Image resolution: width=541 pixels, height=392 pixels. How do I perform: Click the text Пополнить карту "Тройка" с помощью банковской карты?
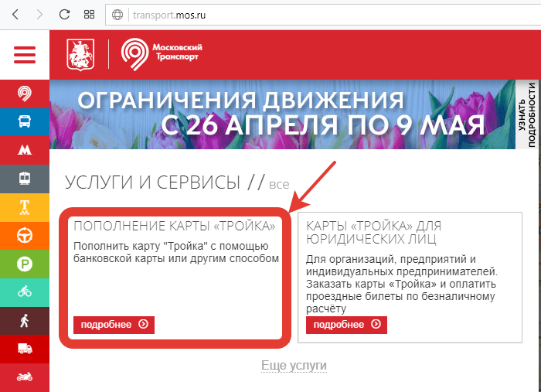click(176, 252)
